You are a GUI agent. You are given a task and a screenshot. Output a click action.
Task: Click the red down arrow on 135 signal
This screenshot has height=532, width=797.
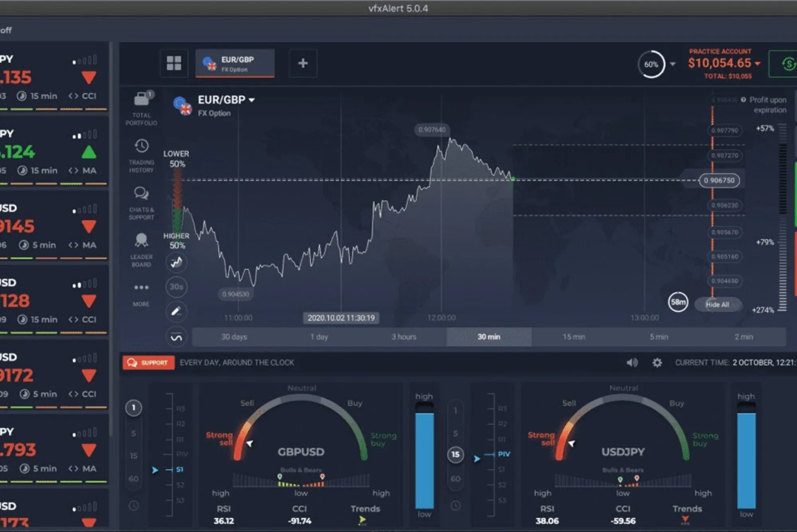tap(89, 77)
